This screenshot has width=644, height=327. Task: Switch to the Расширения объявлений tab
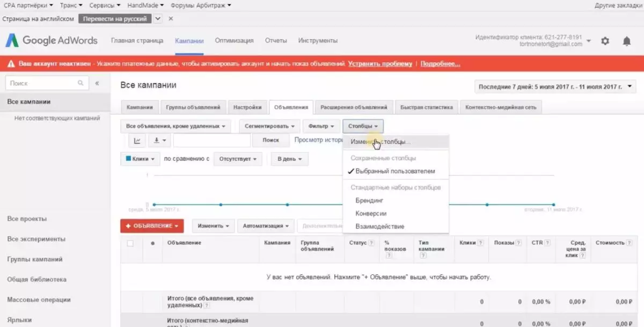coord(354,107)
